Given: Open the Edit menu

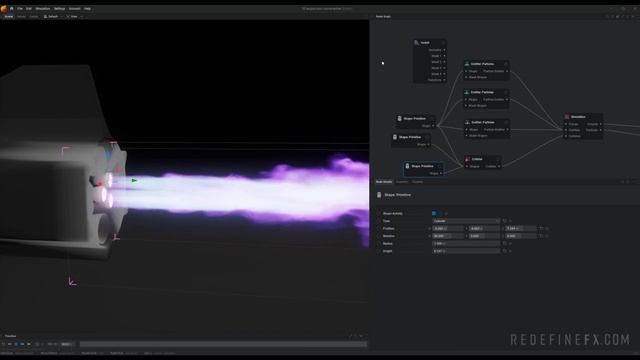Looking at the screenshot, I should [29, 8].
